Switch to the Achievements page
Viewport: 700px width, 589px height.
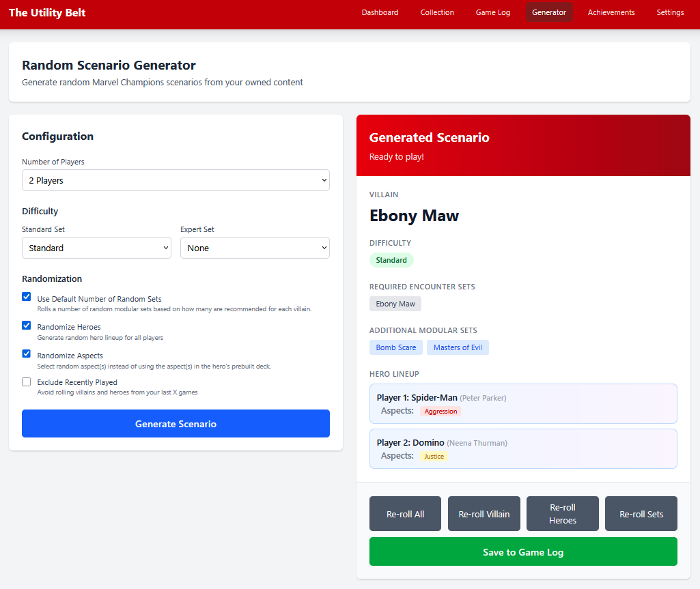click(x=611, y=12)
